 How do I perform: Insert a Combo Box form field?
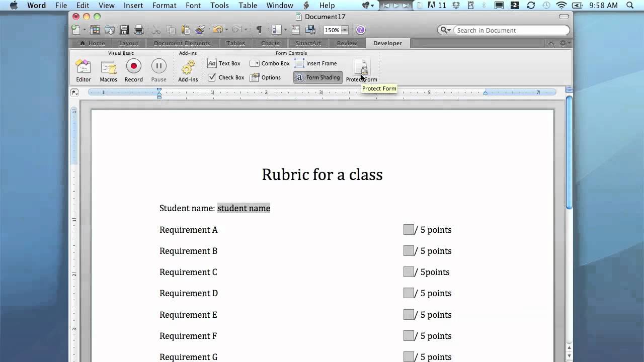[x=270, y=63]
